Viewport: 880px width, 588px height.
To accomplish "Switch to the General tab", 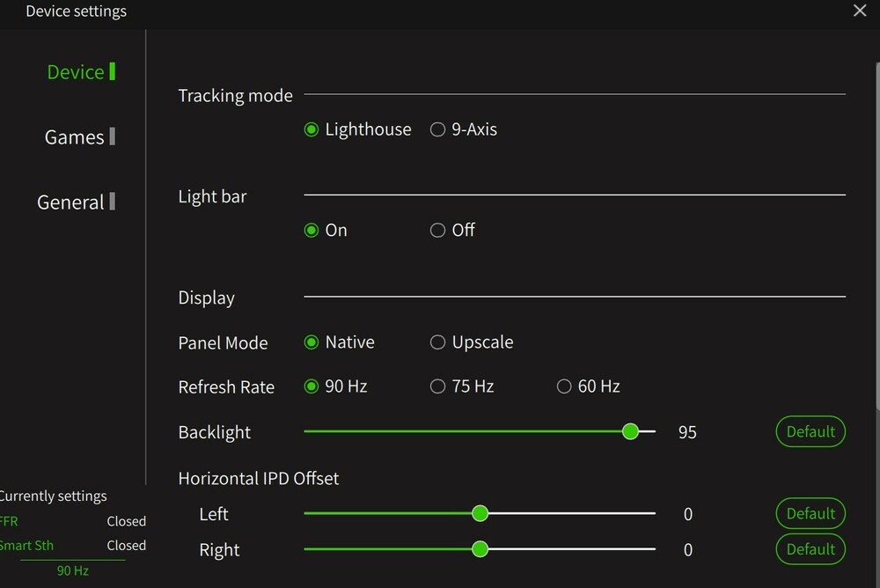I will (x=72, y=202).
